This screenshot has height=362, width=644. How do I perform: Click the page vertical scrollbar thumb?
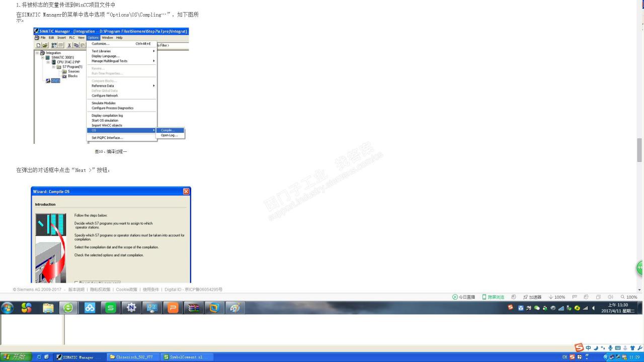[x=639, y=150]
